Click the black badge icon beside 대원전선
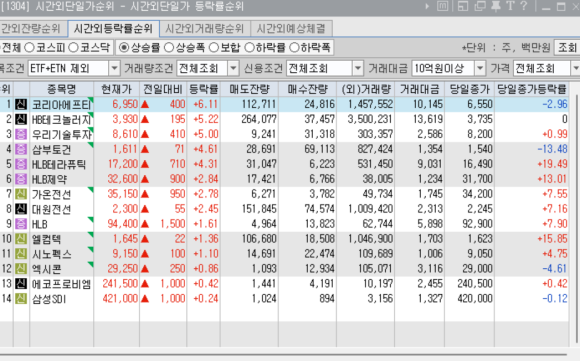 [x=21, y=209]
